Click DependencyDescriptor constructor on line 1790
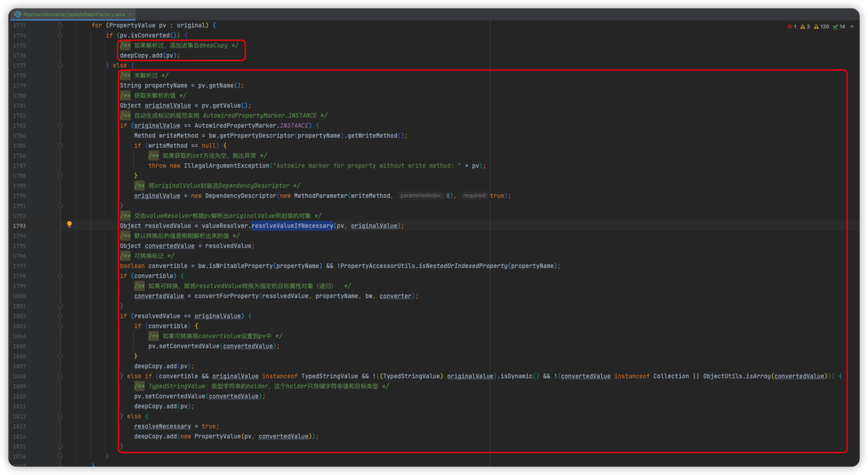The width and height of the screenshot is (868, 475). tap(240, 196)
